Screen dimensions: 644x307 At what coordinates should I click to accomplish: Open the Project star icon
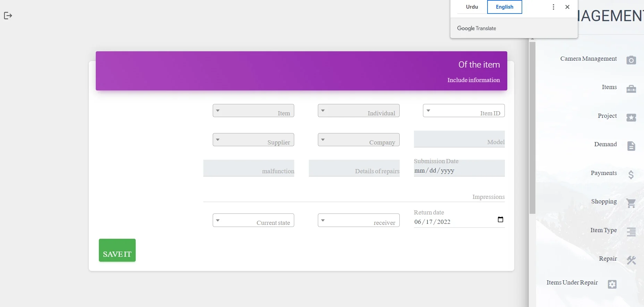tap(631, 118)
